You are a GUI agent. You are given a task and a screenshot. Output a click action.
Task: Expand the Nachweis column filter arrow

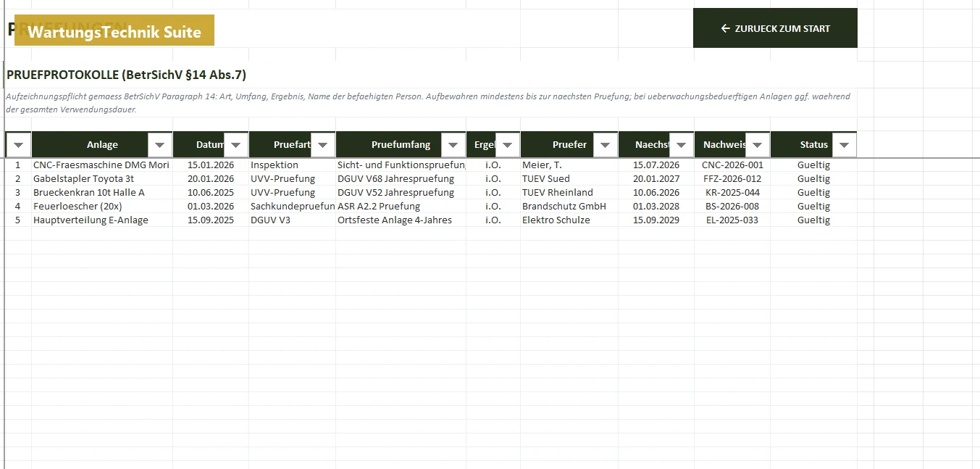tap(757, 145)
